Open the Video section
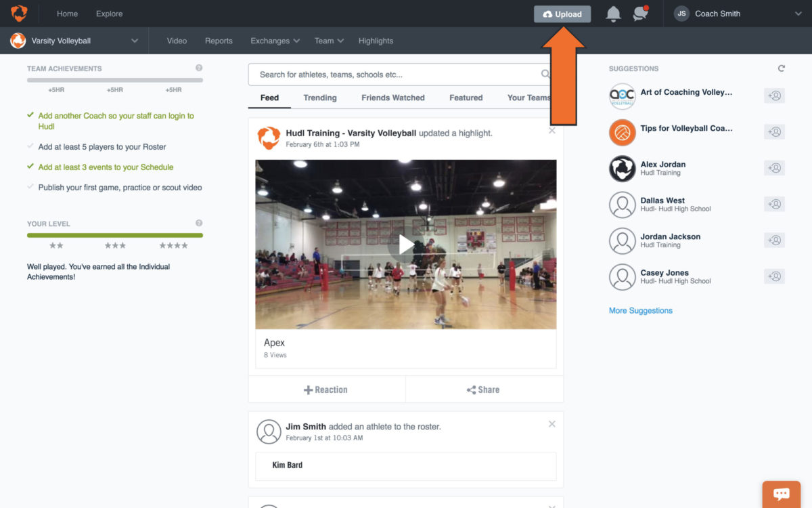 [x=177, y=41]
